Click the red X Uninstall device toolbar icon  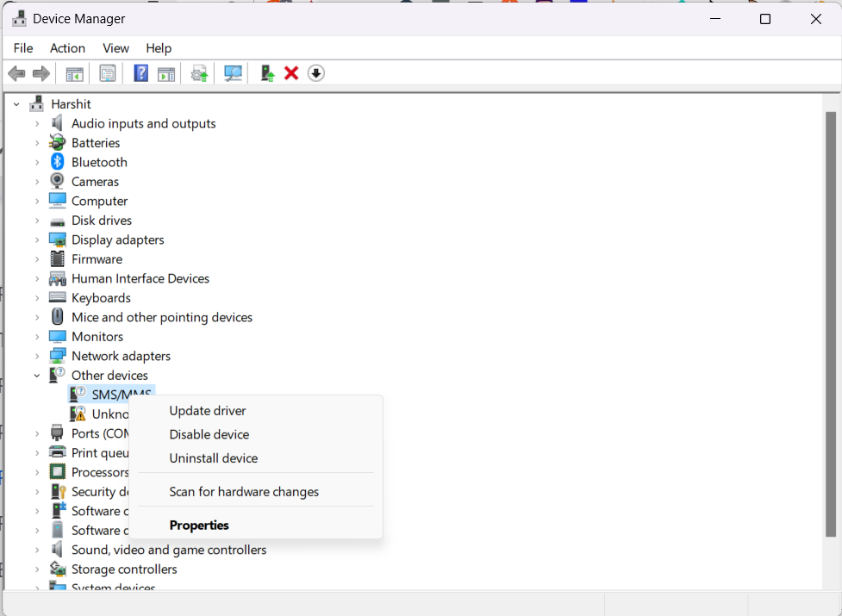coord(291,73)
